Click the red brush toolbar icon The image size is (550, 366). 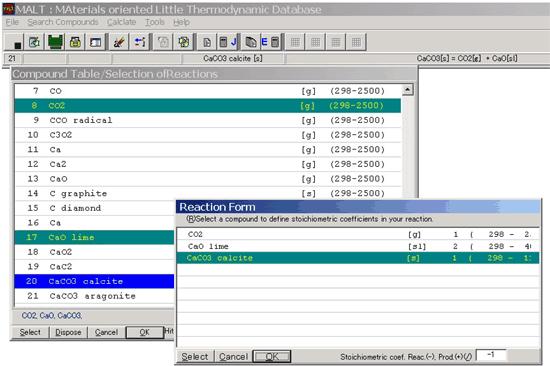(119, 42)
